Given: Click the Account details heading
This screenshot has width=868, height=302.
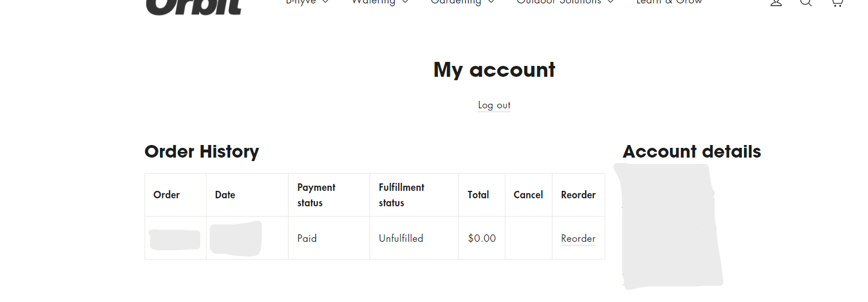Looking at the screenshot, I should pyautogui.click(x=691, y=152).
